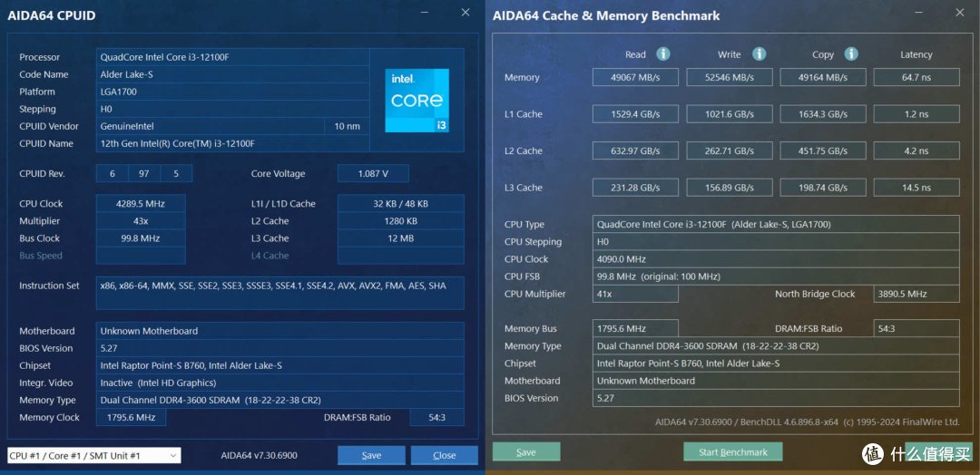The image size is (980, 475).
Task: Save the CPUID window report
Action: click(x=371, y=456)
